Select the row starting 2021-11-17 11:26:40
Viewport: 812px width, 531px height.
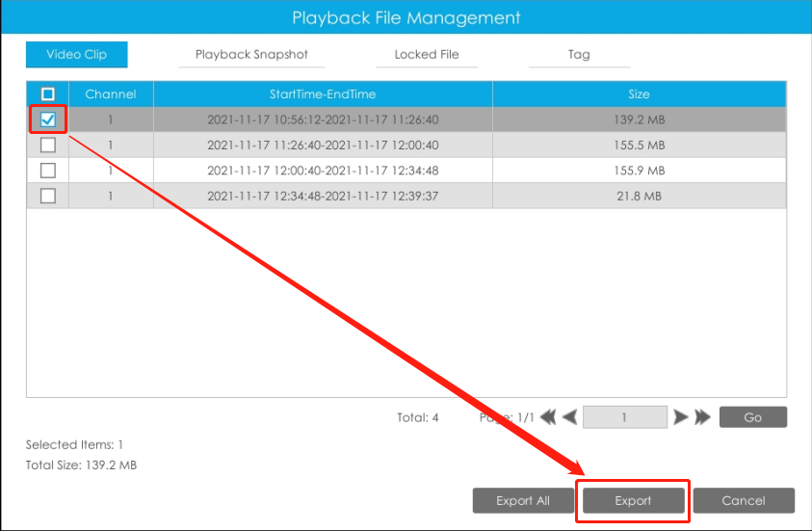pyautogui.click(x=406, y=146)
